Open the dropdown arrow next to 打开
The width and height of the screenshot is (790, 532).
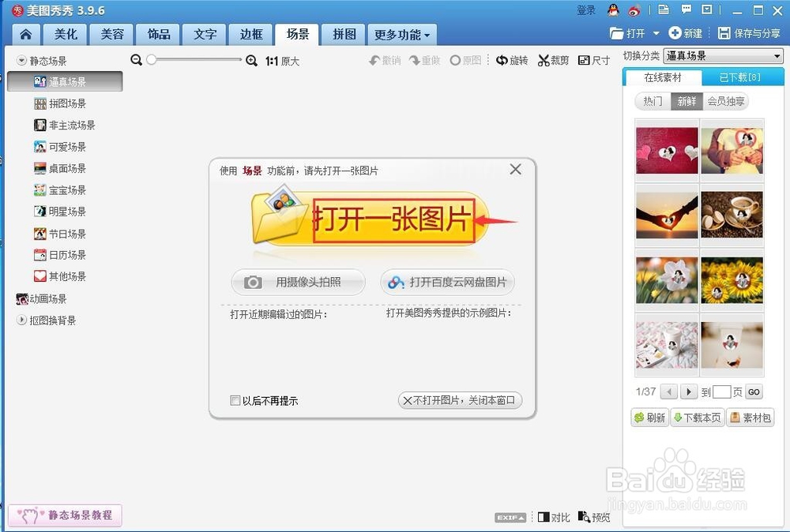tap(656, 33)
